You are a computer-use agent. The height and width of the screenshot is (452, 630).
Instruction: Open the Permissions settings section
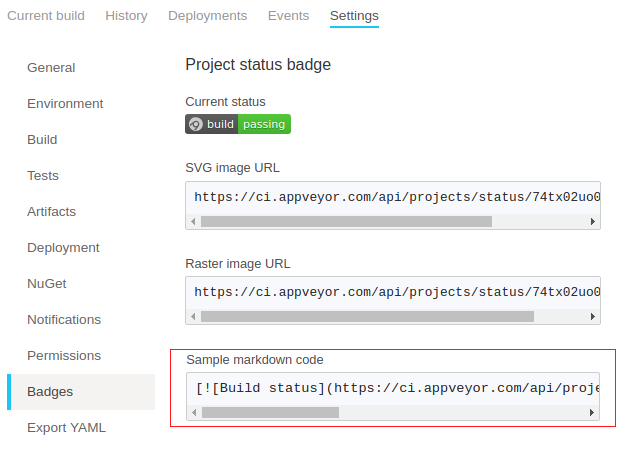[x=64, y=356]
